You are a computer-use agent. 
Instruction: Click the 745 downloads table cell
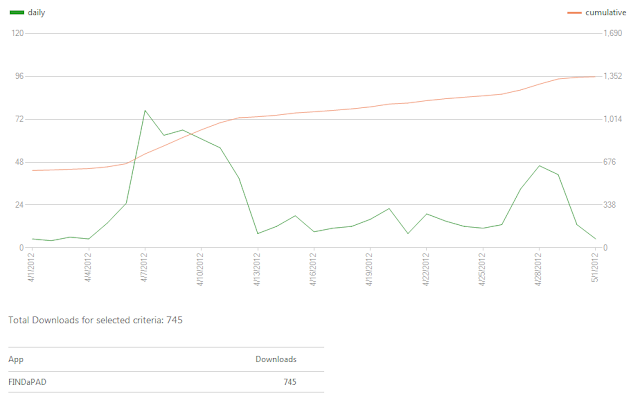pos(290,382)
